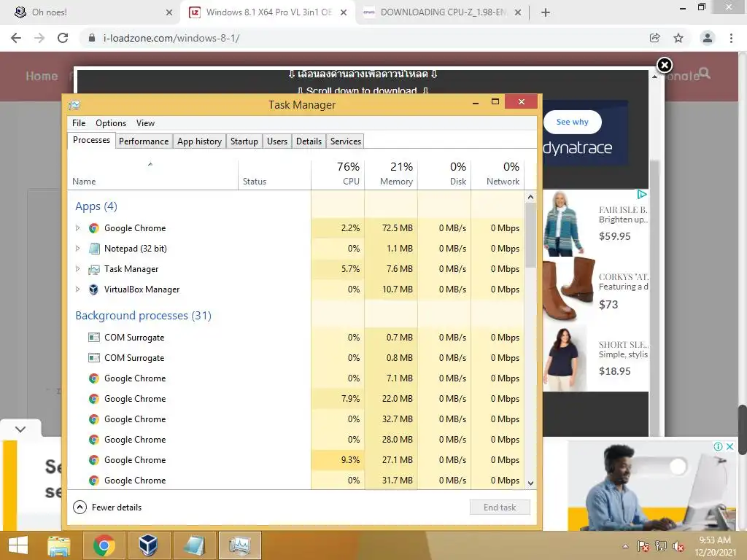
Task: Click Task Manager icon in Apps list
Action: 94,269
